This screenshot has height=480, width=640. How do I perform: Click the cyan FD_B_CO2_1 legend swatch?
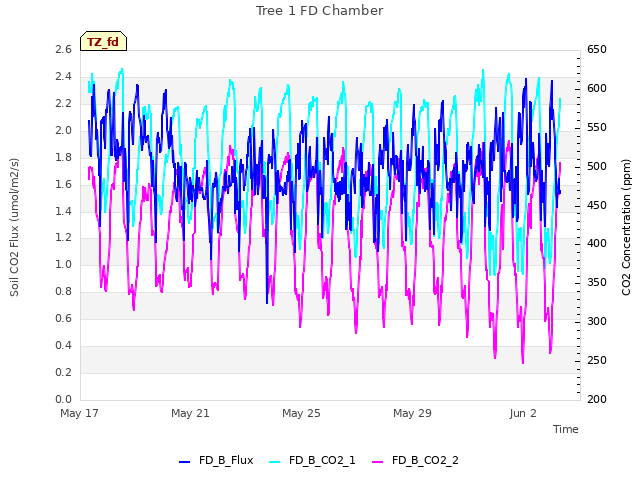275,462
